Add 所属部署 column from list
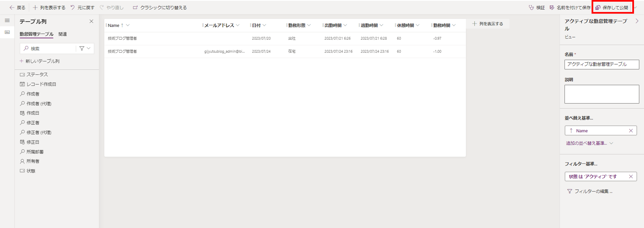Viewport: 644px width, 228px height. click(35, 152)
